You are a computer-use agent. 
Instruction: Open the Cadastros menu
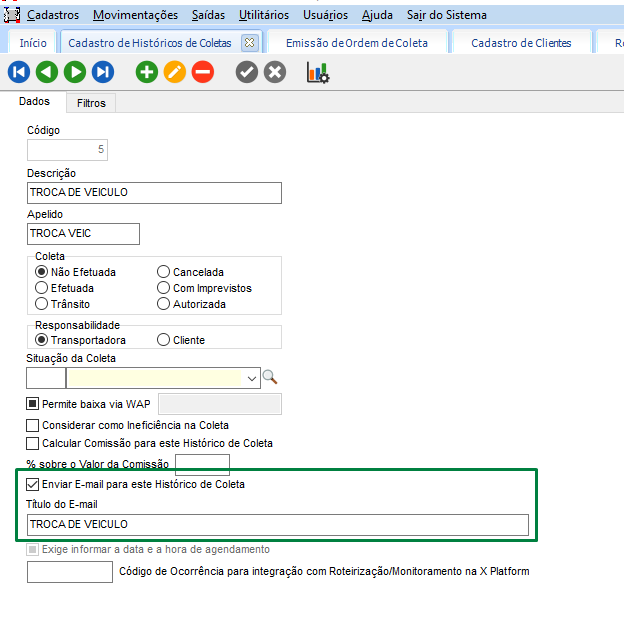click(x=53, y=15)
